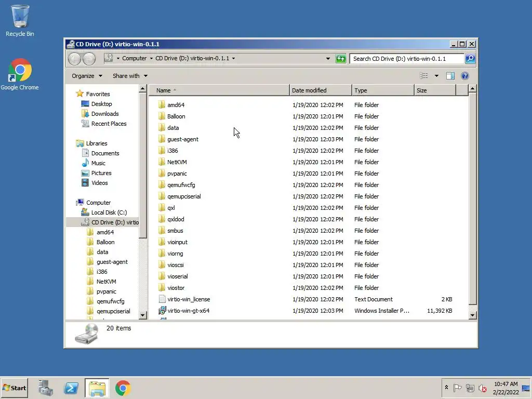Toggle the preview pane icon
Image resolution: width=532 pixels, height=399 pixels.
click(450, 76)
